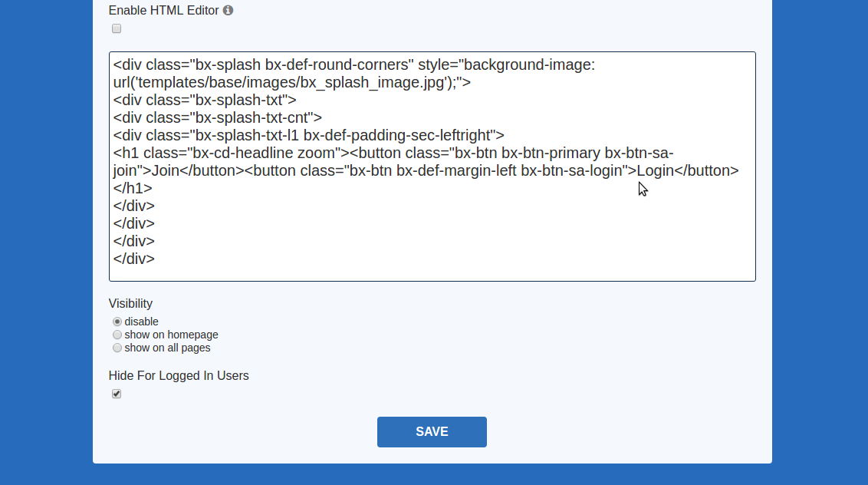Click the closing </h1> tag line
The height and width of the screenshot is (485, 868).
pyautogui.click(x=133, y=188)
